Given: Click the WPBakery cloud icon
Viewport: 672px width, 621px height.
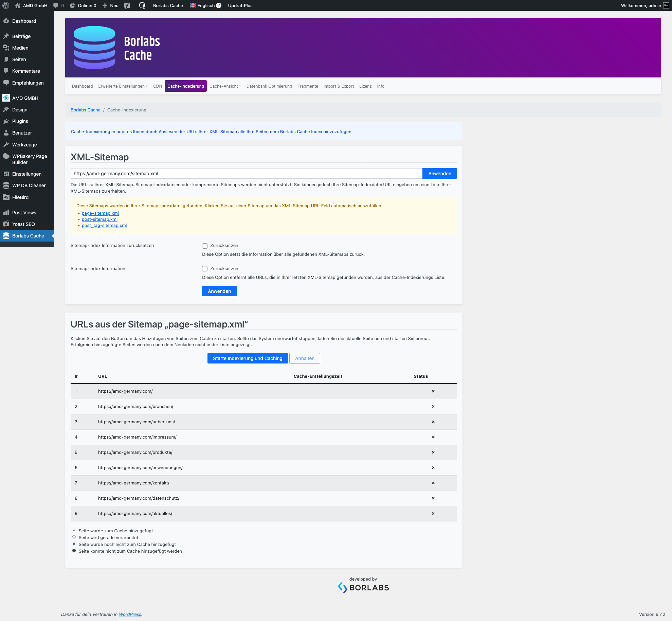Looking at the screenshot, I should point(6,156).
